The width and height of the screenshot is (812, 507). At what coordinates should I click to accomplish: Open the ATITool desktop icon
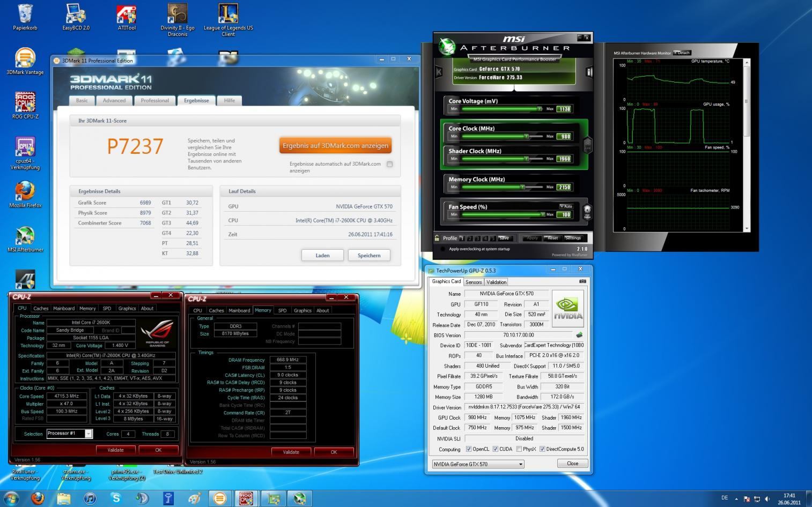click(x=127, y=17)
